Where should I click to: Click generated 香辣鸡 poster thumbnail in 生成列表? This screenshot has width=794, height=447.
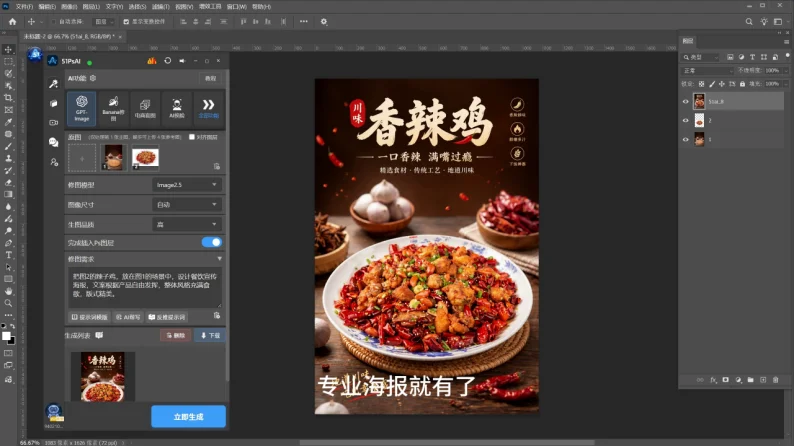103,377
